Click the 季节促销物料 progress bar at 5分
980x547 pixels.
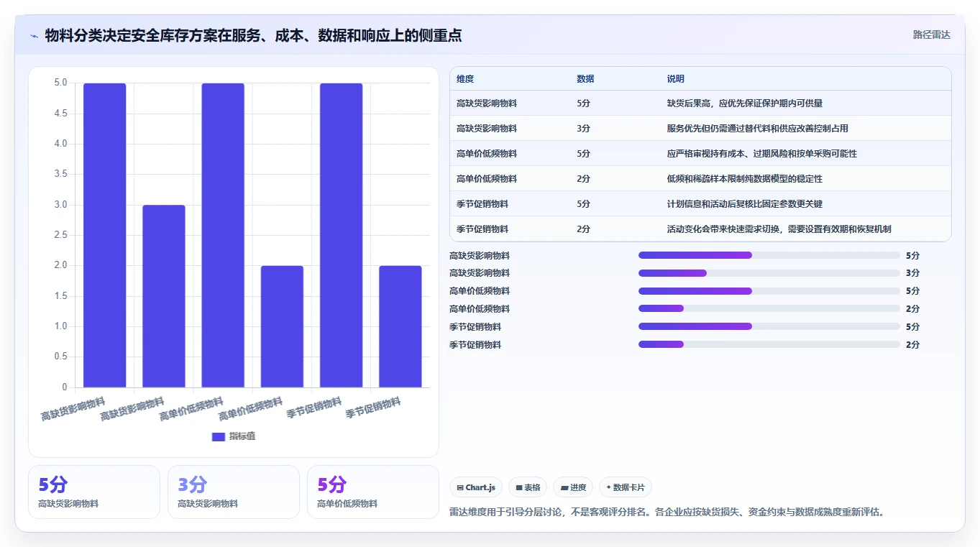click(769, 326)
